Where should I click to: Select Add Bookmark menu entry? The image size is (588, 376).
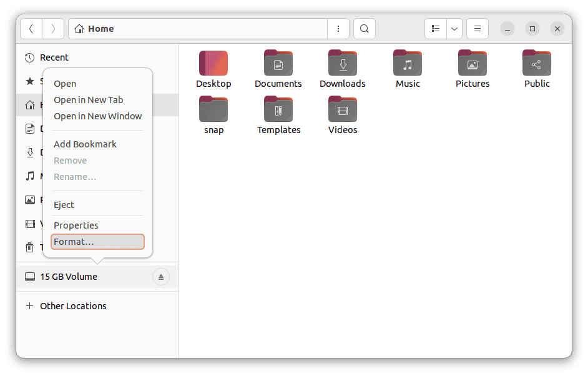point(97,144)
